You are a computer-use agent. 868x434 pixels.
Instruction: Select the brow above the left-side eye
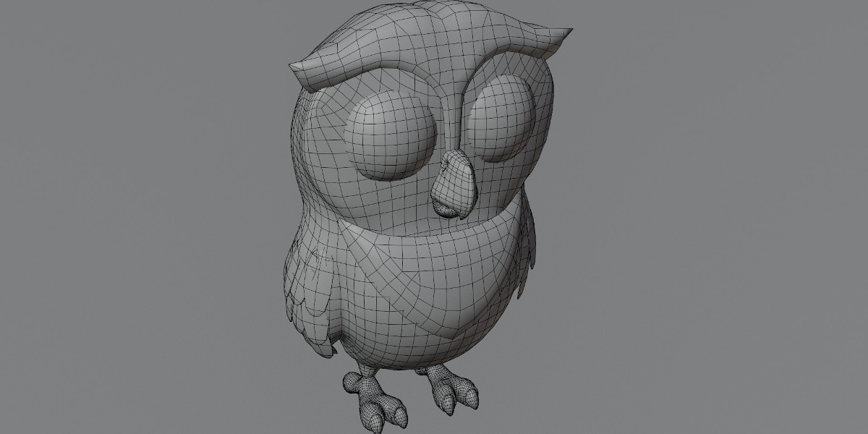point(362,72)
